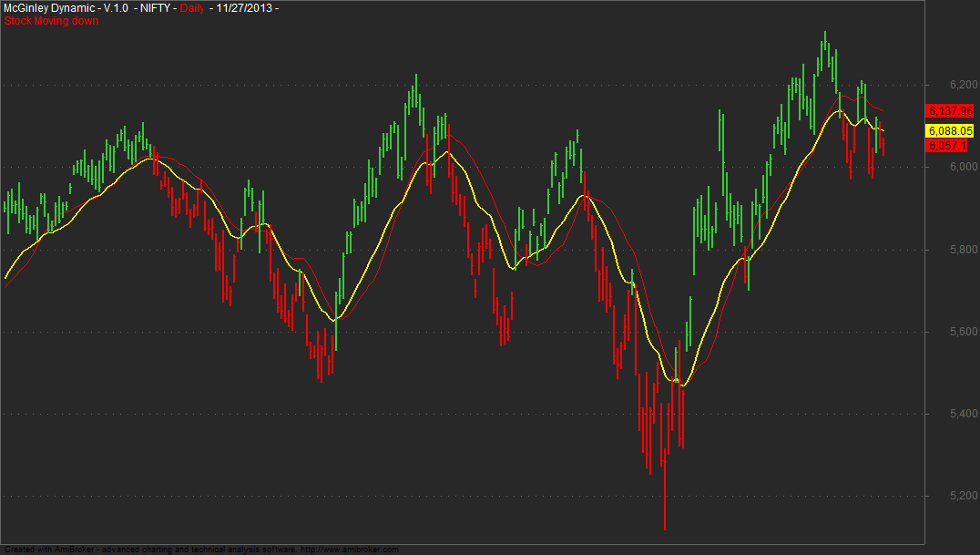Click the 5,800 price axis label
The height and width of the screenshot is (555, 980).
(963, 249)
